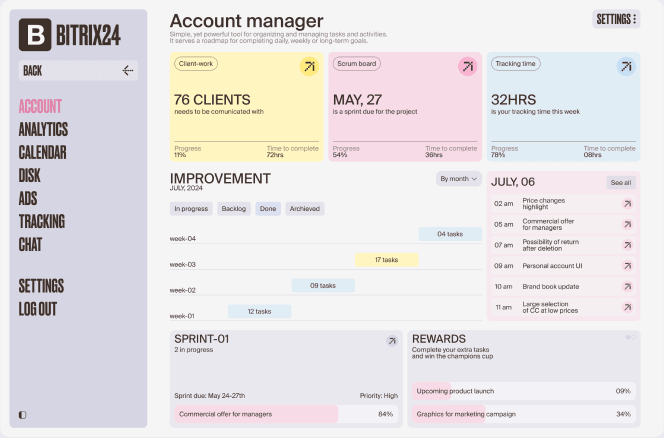
Task: Switch the Rewards carousel dots
Action: (631, 337)
